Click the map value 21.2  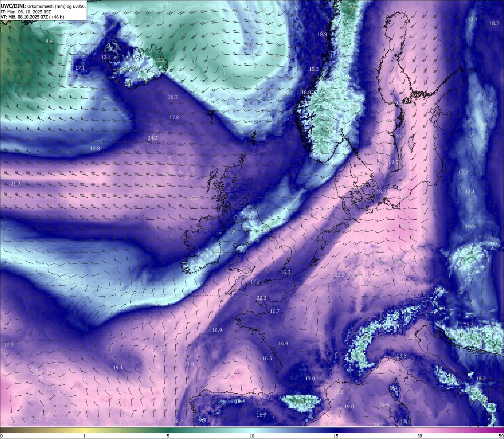[15, 184]
